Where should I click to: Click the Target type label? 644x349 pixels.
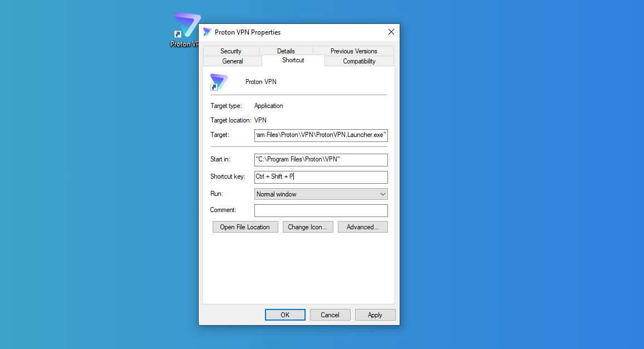click(227, 106)
